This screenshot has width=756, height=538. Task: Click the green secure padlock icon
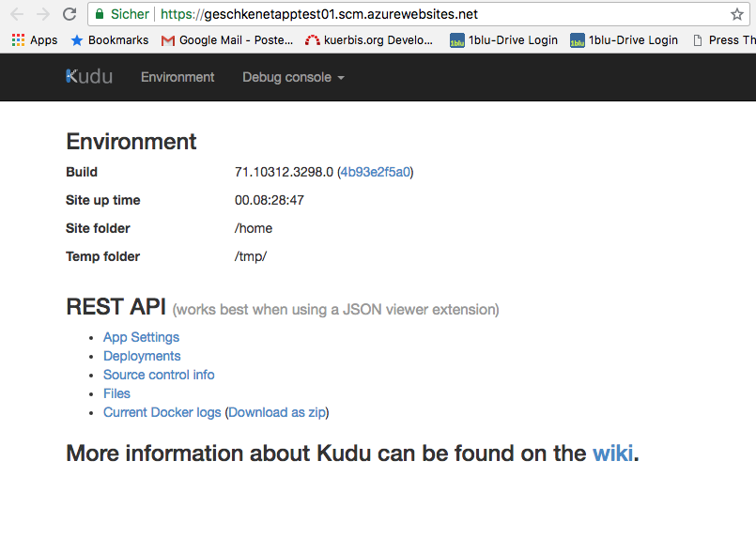[100, 14]
